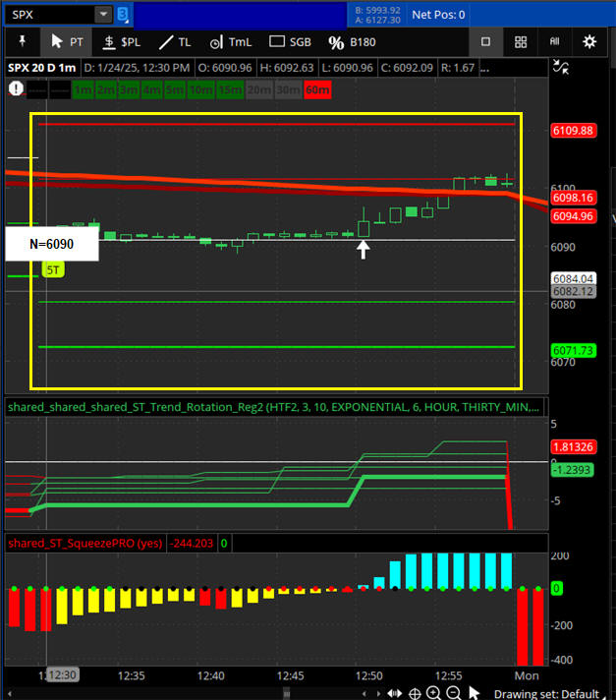Select the TL trendline tool
The height and width of the screenshot is (700, 616).
click(175, 42)
